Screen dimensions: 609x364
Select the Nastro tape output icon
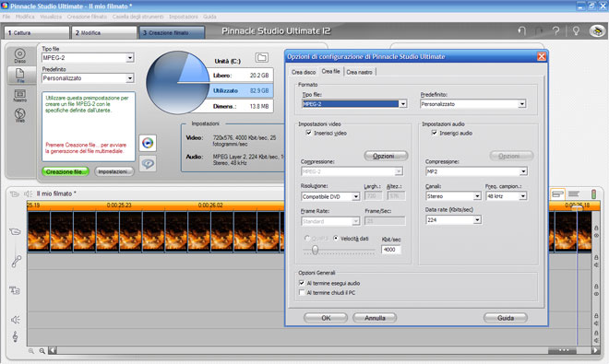[19, 96]
